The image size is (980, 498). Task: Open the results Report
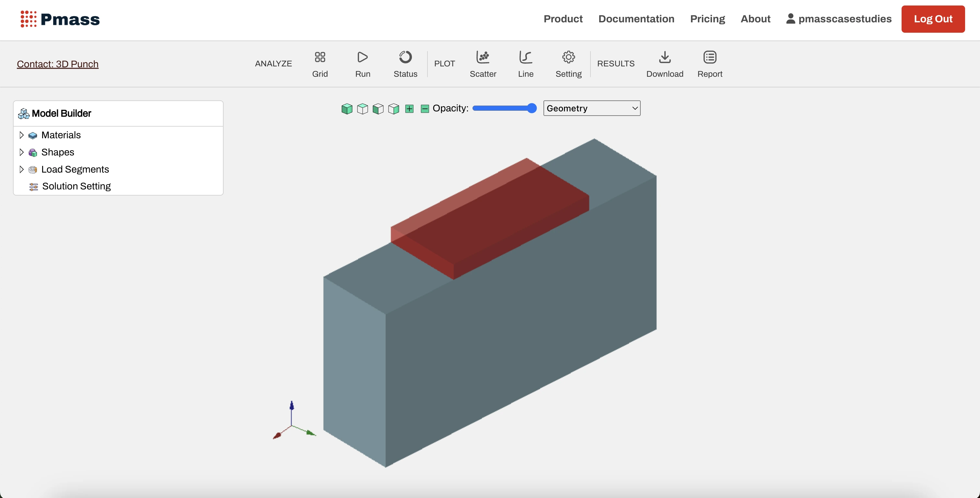pyautogui.click(x=709, y=64)
